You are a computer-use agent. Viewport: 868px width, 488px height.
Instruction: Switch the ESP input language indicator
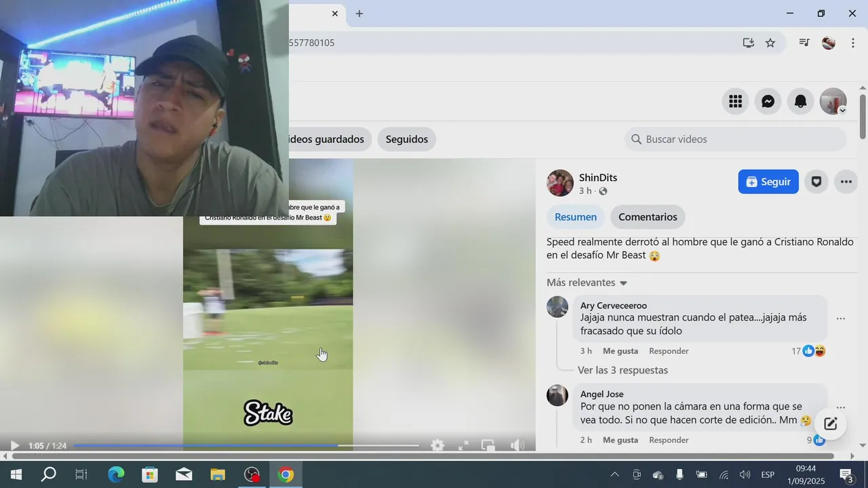(768, 474)
